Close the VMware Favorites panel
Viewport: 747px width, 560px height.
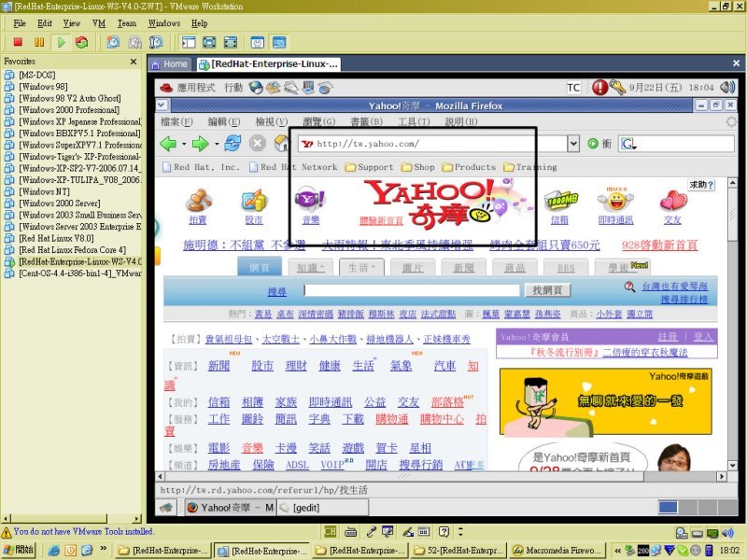[134, 62]
